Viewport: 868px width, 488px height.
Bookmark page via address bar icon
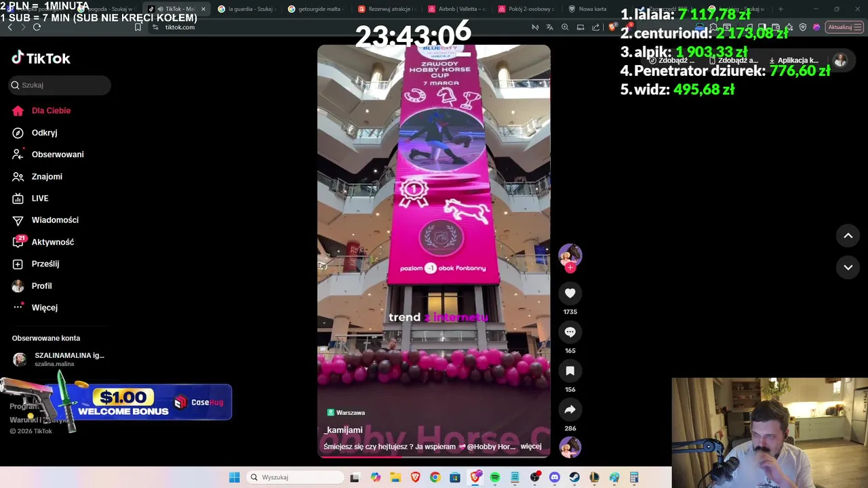(x=138, y=27)
